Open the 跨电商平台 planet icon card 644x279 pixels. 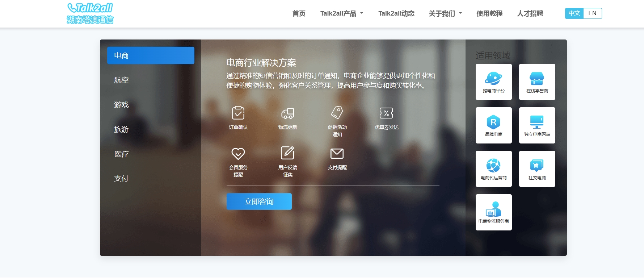[493, 82]
